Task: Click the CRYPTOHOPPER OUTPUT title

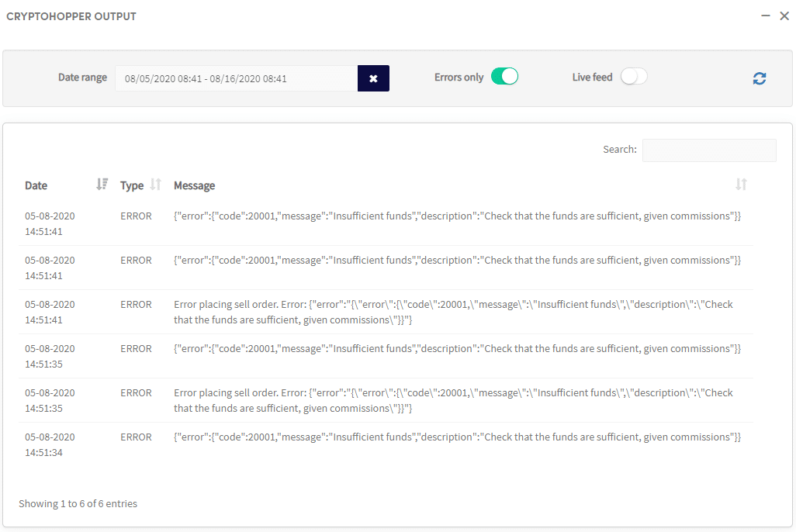Action: [71, 16]
